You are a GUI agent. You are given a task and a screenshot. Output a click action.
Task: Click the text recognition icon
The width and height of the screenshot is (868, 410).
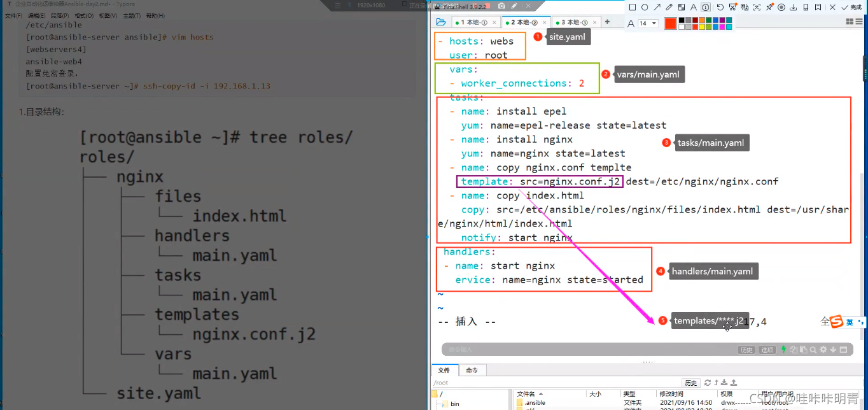[757, 8]
